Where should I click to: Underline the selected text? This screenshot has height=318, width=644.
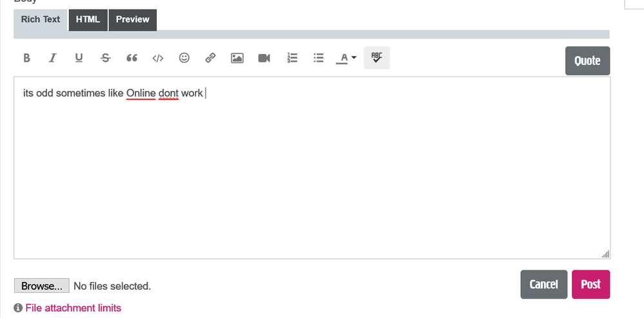pos(79,58)
